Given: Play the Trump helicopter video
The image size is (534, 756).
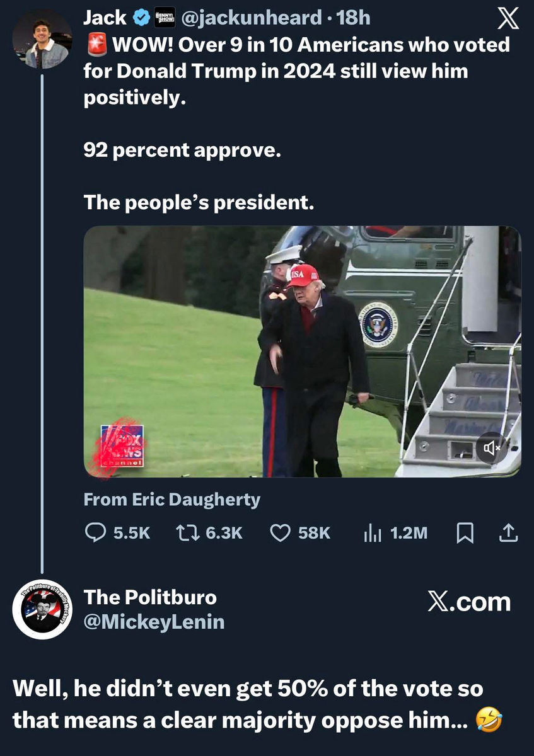Looking at the screenshot, I should click(x=302, y=351).
